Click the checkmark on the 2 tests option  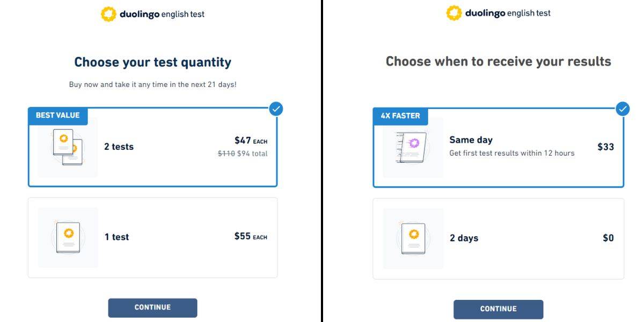(276, 109)
